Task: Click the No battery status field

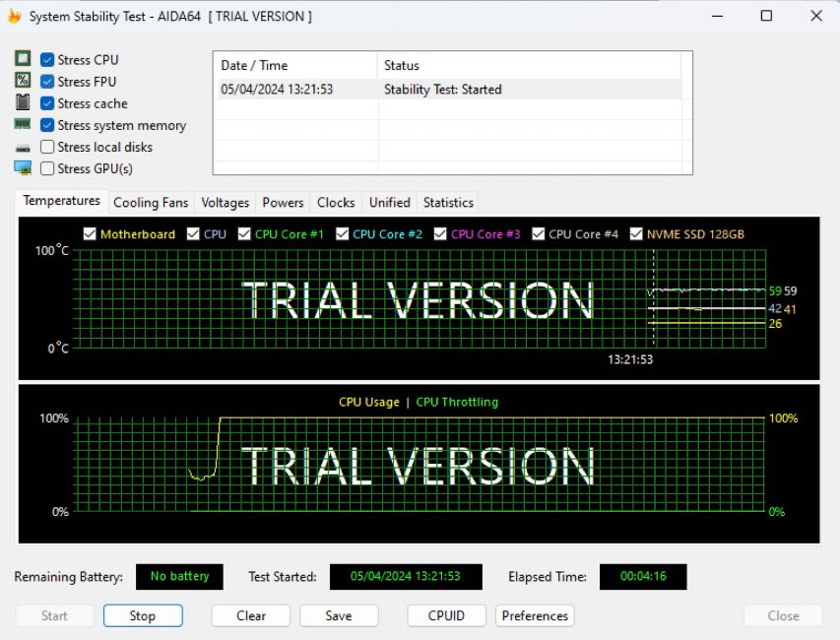Action: tap(179, 576)
